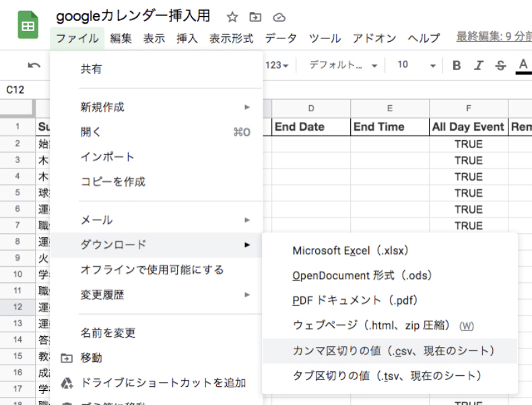Image resolution: width=532 pixels, height=405 pixels.
Task: Open the ツール menu
Action: [325, 38]
